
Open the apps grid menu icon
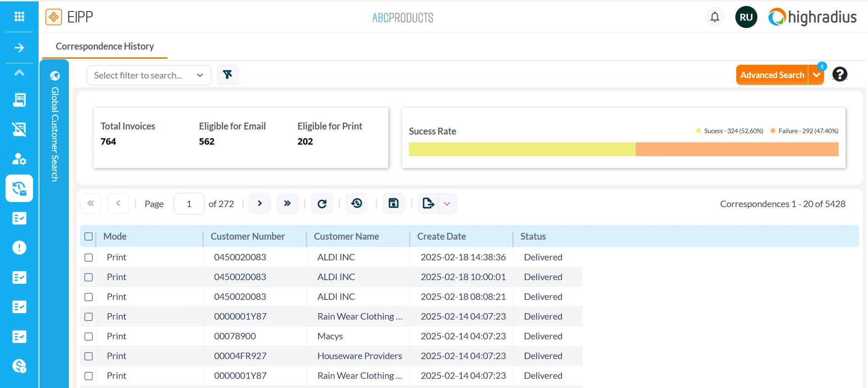[x=19, y=17]
